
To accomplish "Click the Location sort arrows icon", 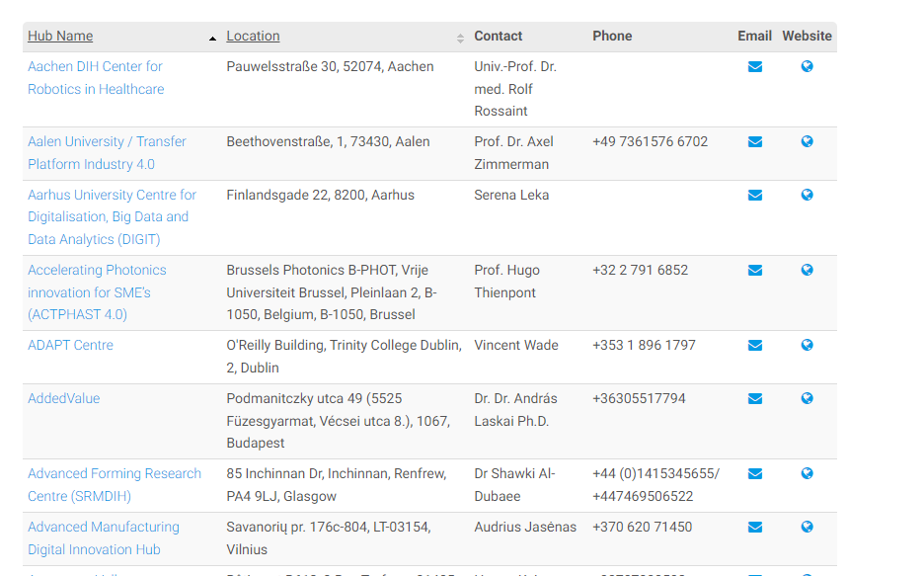I will point(460,39).
